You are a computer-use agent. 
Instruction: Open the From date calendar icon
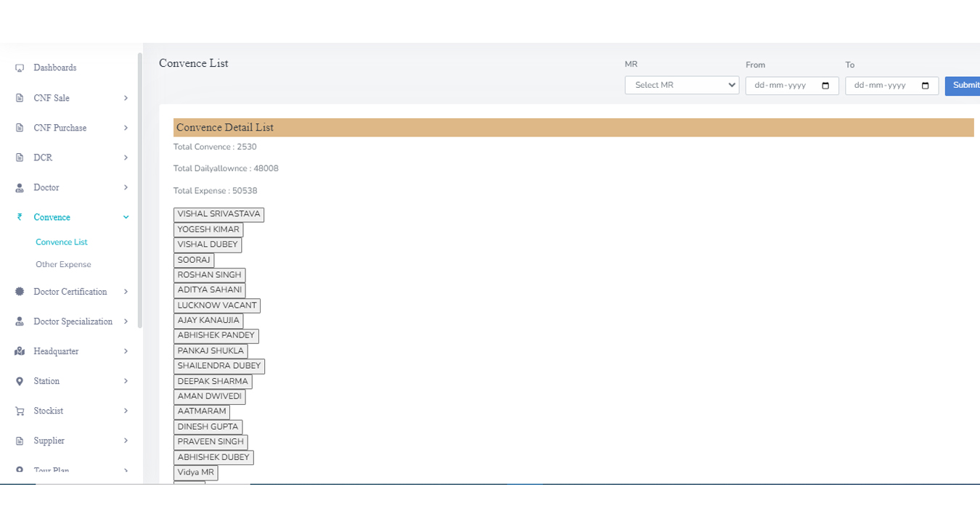pos(825,85)
